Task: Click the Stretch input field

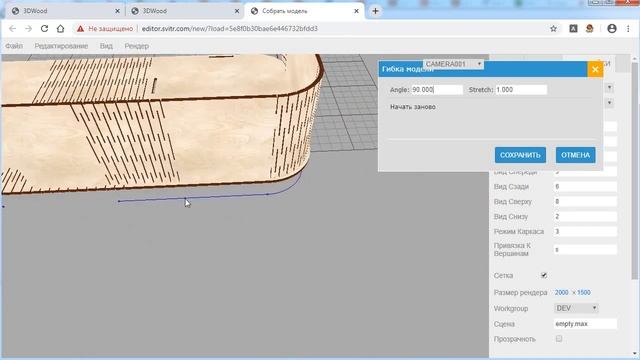Action: tap(521, 90)
